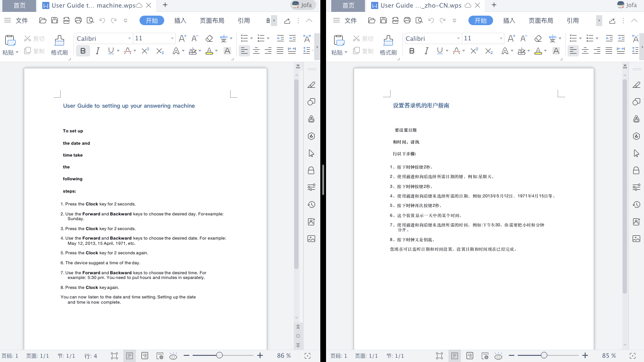The height and width of the screenshot is (362, 644).
Task: Add new tab in right window
Action: [x=494, y=5]
